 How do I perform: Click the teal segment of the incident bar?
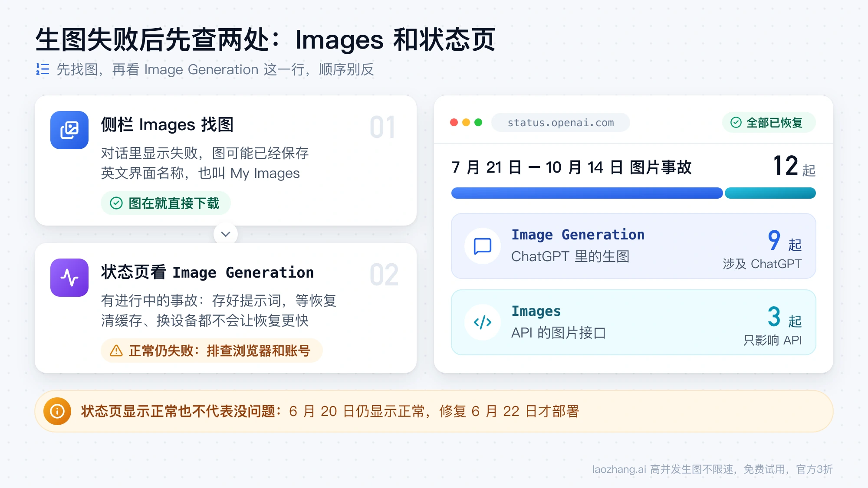[x=770, y=193]
